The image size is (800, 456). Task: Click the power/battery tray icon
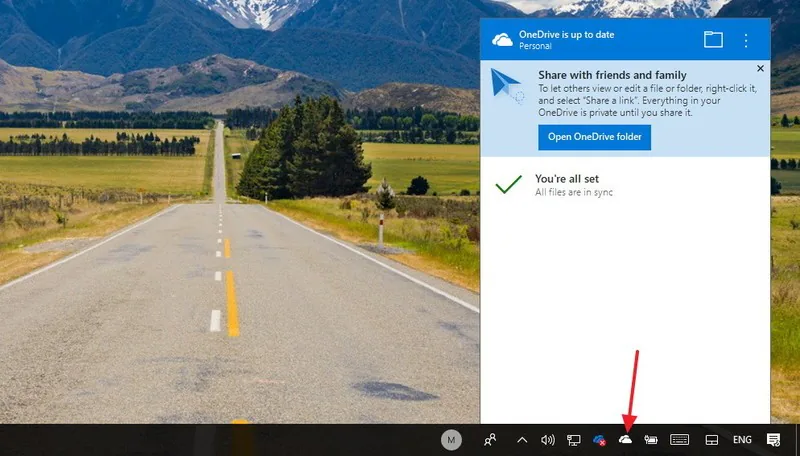pos(651,440)
